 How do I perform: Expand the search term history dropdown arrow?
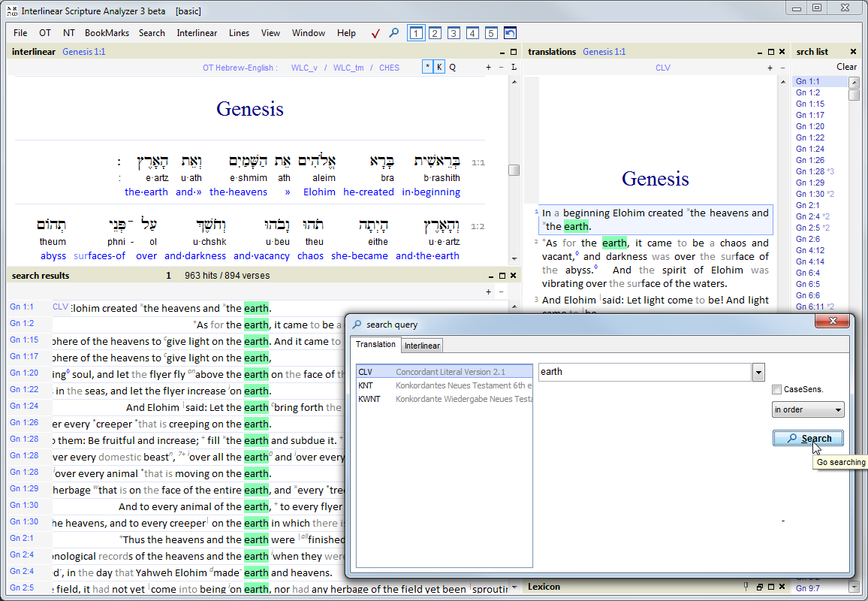758,372
